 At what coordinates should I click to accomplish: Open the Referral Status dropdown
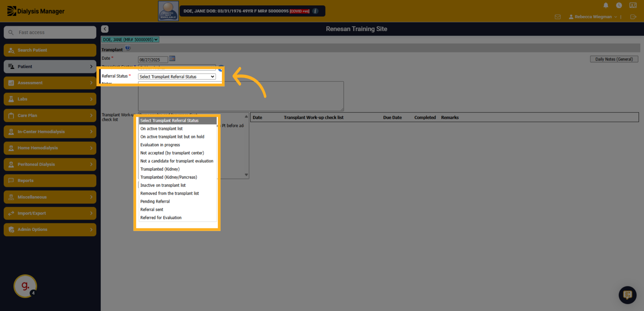tap(177, 77)
